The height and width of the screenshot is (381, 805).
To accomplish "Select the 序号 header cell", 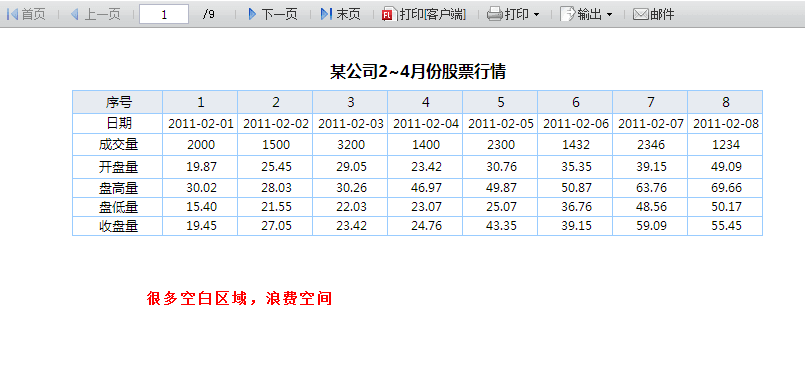I will point(118,102).
